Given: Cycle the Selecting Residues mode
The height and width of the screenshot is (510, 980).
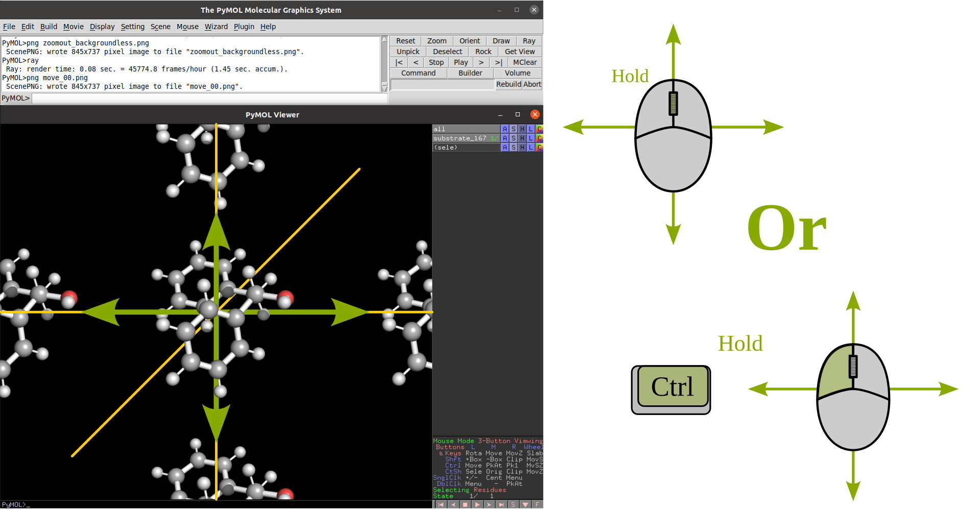Looking at the screenshot, I should point(470,490).
